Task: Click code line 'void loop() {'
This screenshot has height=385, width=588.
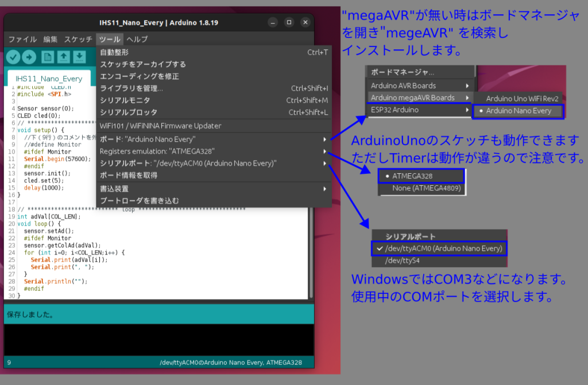Action: coord(39,224)
